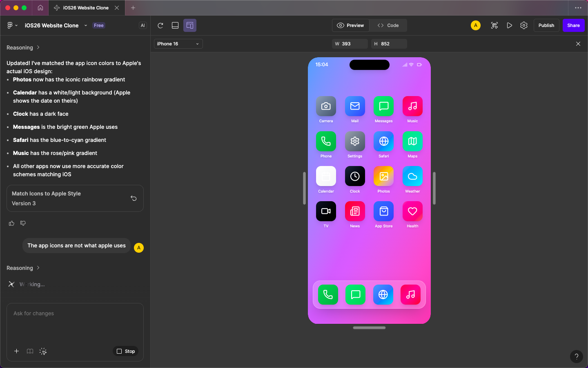Viewport: 588px width, 368px height.
Task: Click the refresh preview icon
Action: pos(160,25)
